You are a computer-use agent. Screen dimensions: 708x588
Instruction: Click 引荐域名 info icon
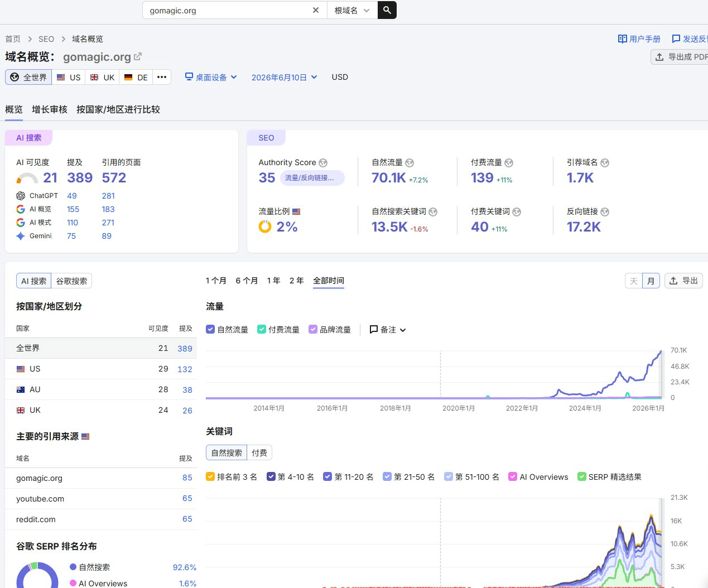(x=605, y=163)
